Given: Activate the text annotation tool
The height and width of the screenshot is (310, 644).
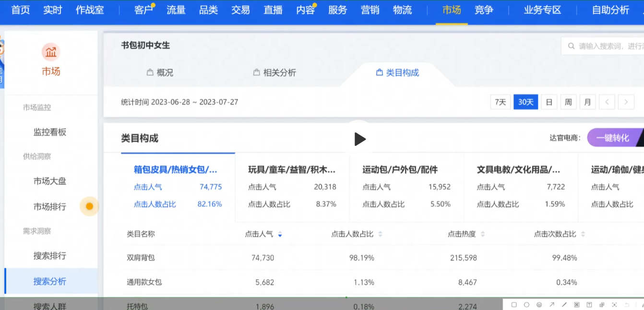Looking at the screenshot, I should (x=589, y=305).
